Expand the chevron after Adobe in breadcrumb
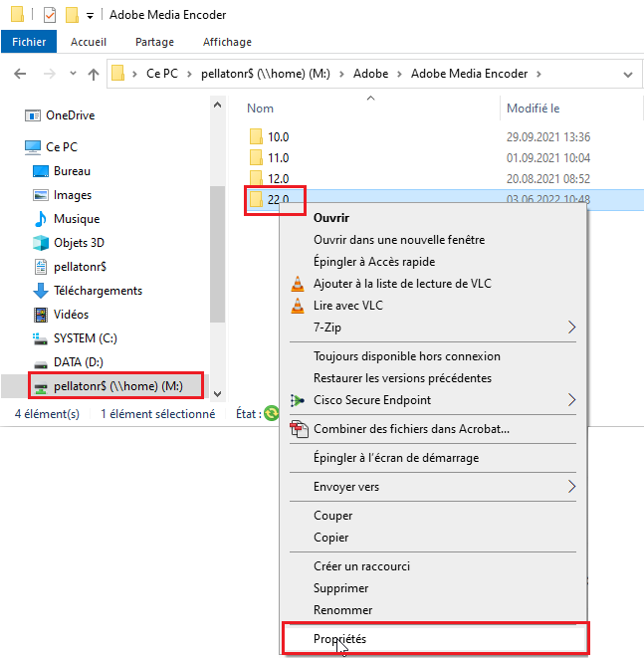This screenshot has height=658, width=644. [399, 75]
